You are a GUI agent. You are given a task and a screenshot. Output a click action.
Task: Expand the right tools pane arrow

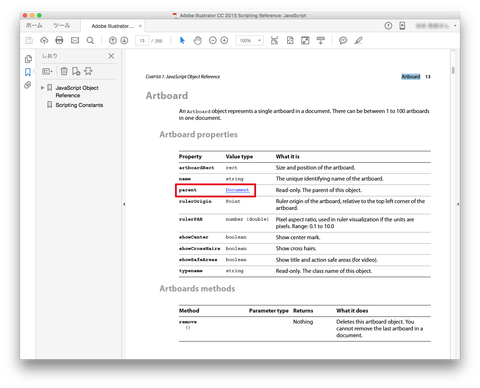(458, 204)
